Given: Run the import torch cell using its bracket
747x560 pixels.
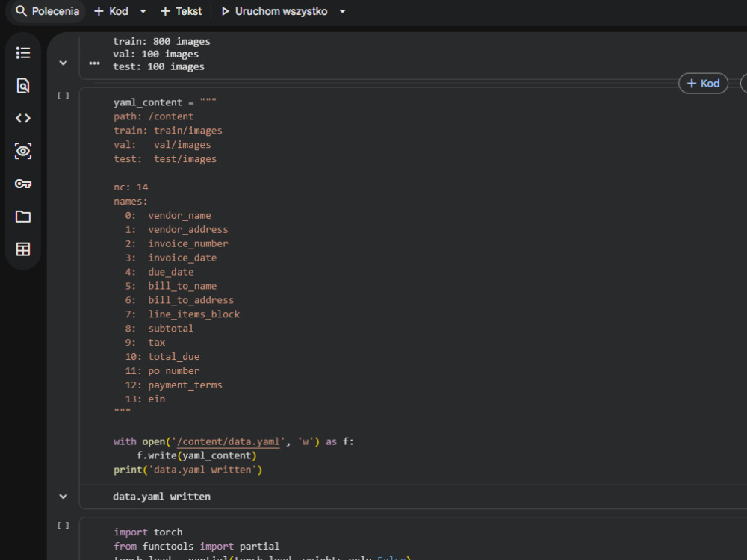Looking at the screenshot, I should (x=63, y=525).
